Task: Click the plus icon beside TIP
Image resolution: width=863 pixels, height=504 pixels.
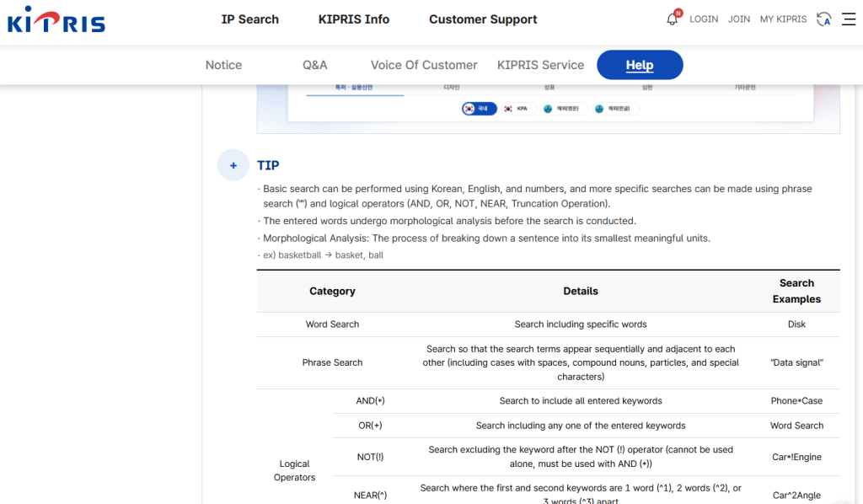Action: tap(233, 165)
